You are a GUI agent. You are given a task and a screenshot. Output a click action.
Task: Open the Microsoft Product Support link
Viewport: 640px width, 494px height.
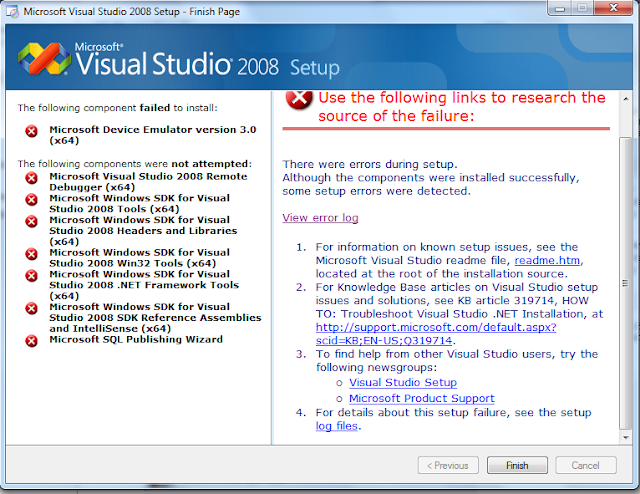pos(422,398)
